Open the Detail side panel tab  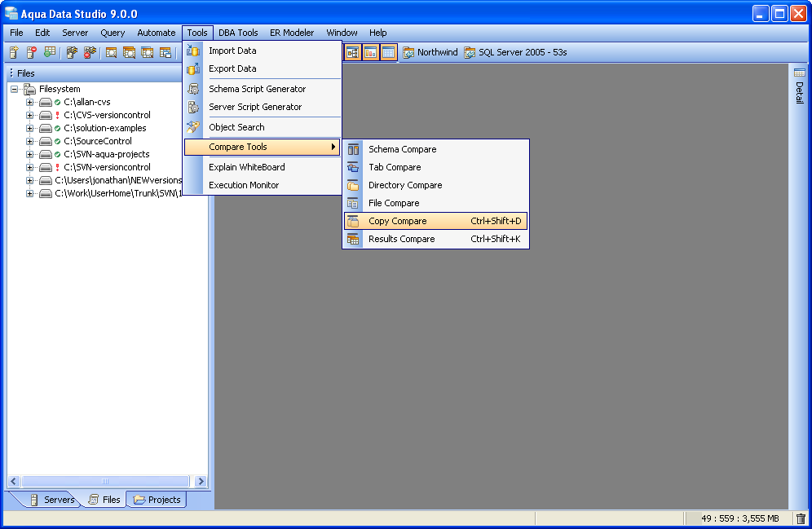[x=800, y=86]
